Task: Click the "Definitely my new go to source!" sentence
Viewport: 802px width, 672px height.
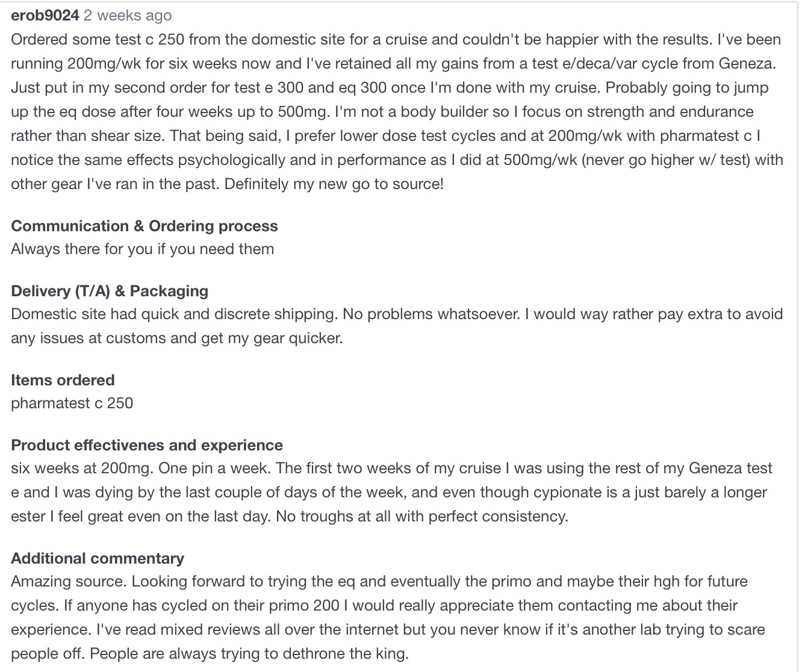Action: [334, 184]
